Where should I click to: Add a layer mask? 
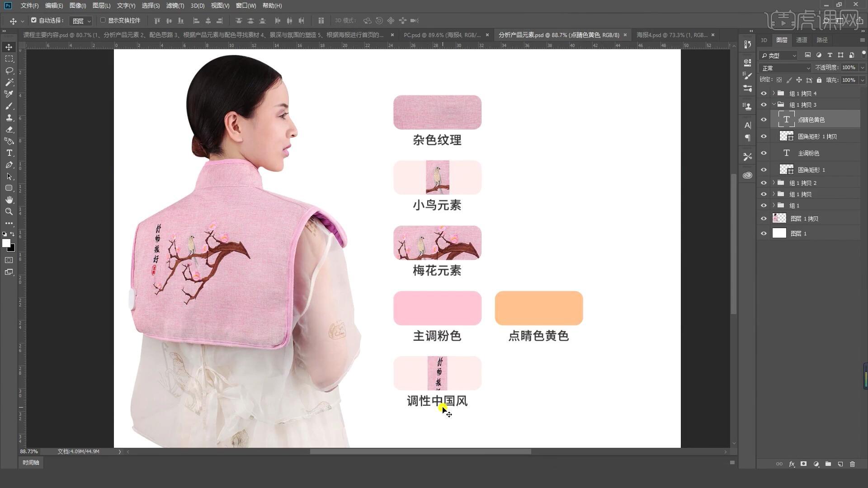click(803, 464)
